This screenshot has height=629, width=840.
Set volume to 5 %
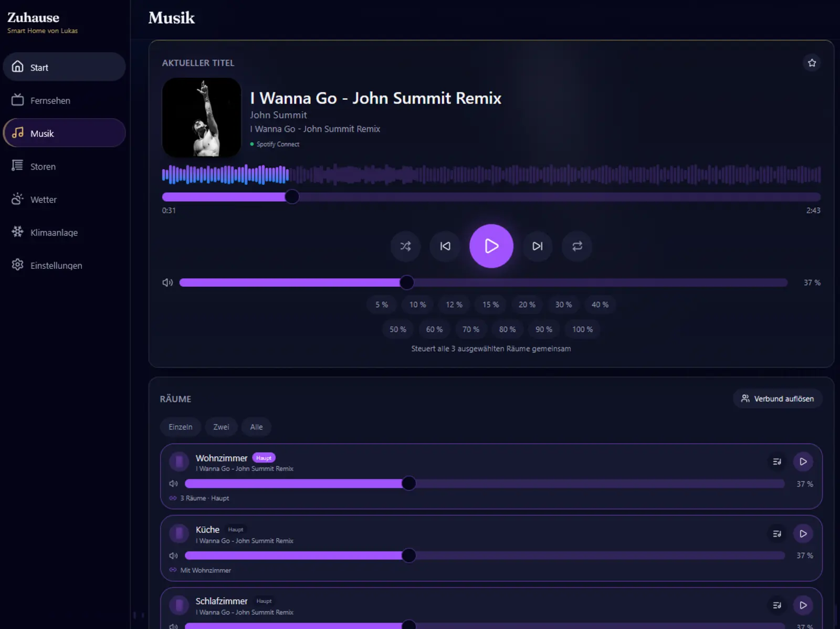382,305
